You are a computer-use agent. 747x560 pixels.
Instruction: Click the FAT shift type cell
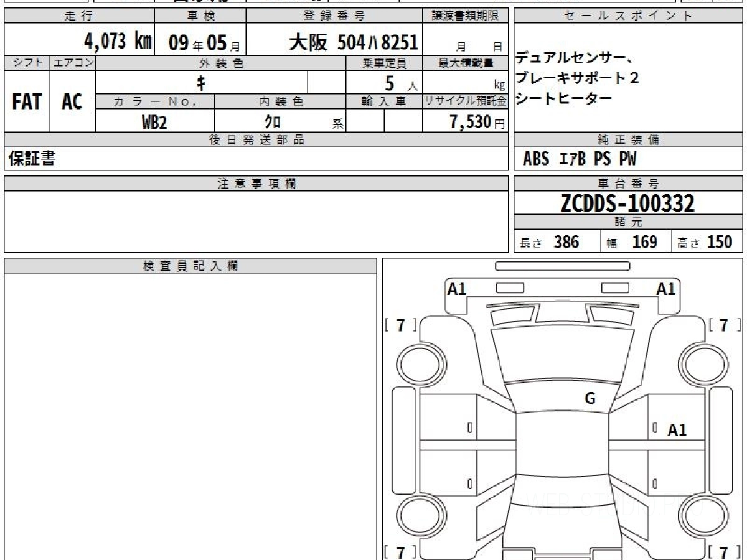coord(27,102)
